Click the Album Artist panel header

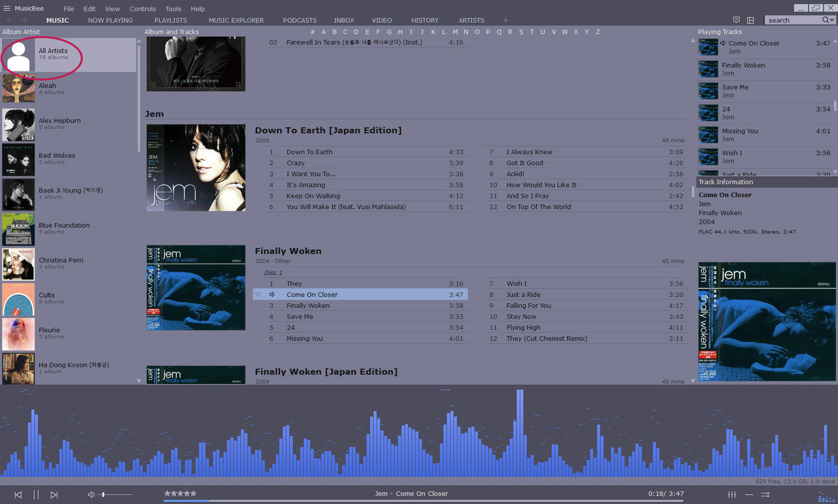(21, 31)
